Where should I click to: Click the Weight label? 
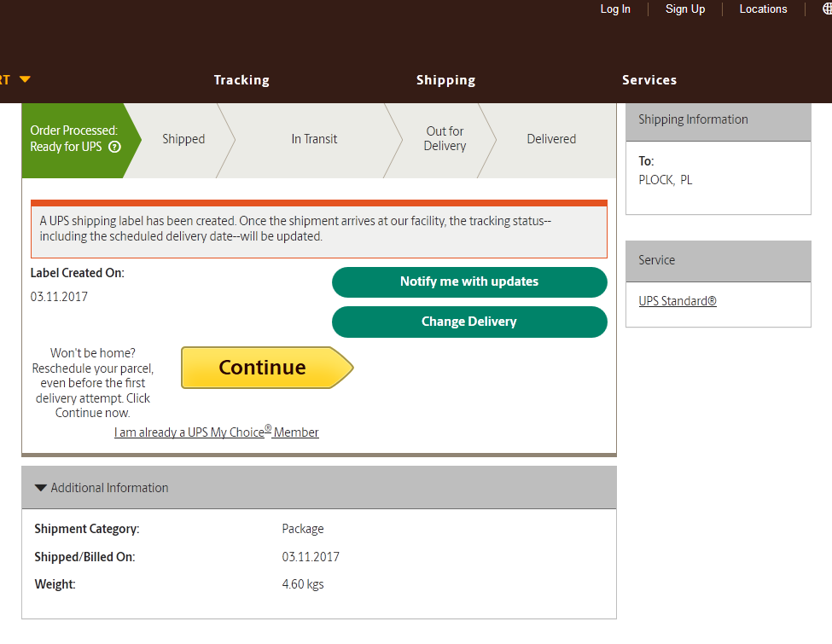[55, 584]
